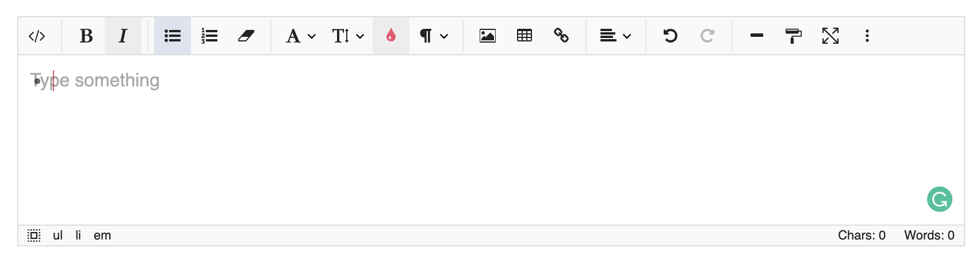Viewport: 980px width, 266px height.
Task: Enter fullscreen mode via the arrows icon
Action: [830, 36]
